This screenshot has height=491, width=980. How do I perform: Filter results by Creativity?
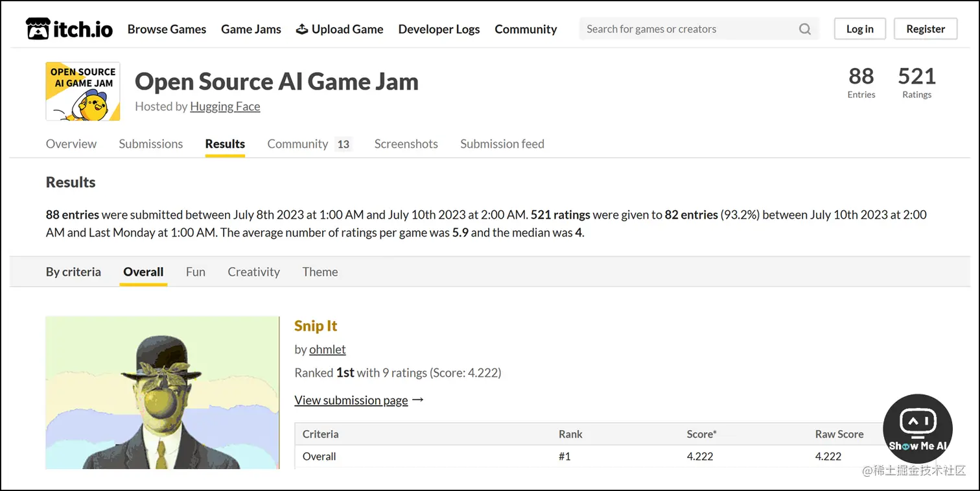[x=253, y=272]
